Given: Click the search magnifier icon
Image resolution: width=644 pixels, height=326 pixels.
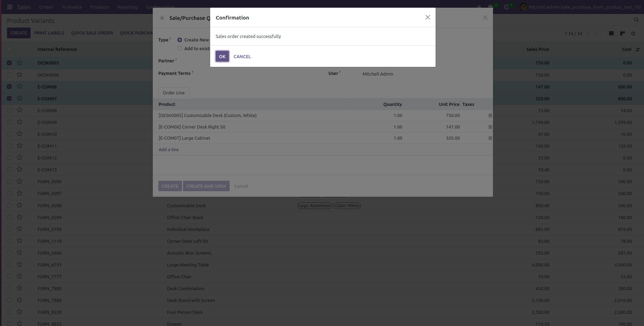Looking at the screenshot, I should pos(636,20).
